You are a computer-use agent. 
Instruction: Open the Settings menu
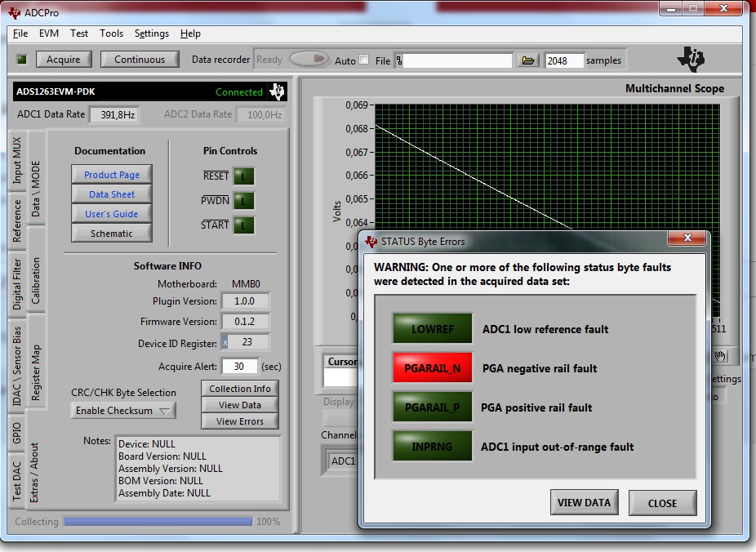(x=151, y=33)
